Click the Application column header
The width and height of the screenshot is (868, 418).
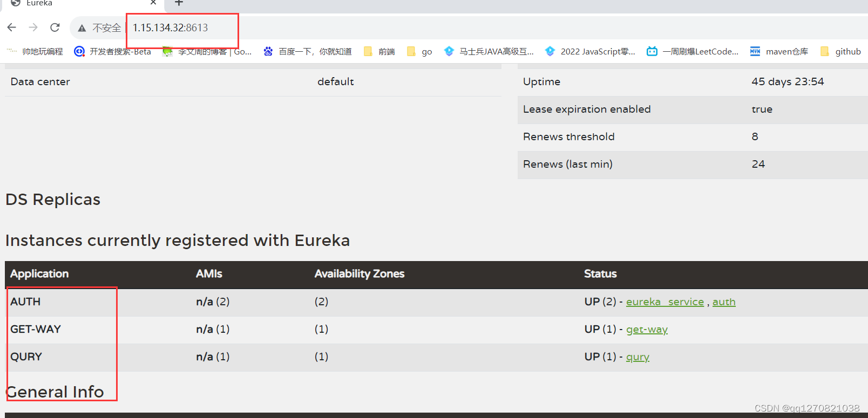tap(39, 274)
